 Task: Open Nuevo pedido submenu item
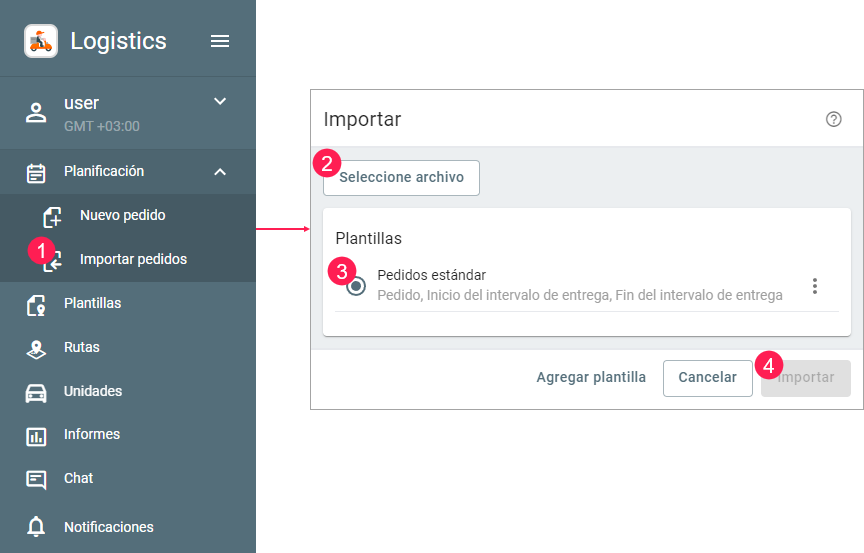coord(122,215)
